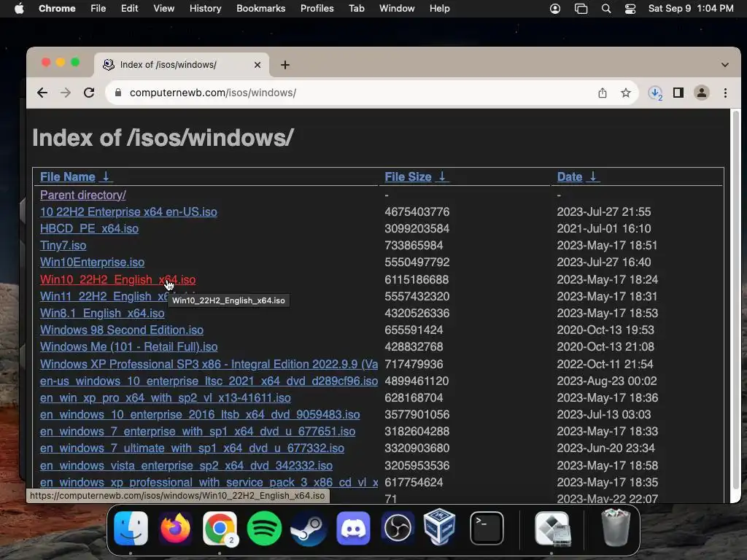Viewport: 747px width, 560px height.
Task: Download Windows Me (101 - Retail Full).iso
Action: tap(128, 346)
